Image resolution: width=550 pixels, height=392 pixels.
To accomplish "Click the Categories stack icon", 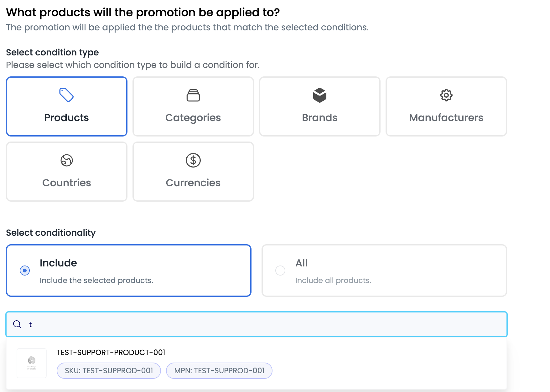I will [x=193, y=95].
